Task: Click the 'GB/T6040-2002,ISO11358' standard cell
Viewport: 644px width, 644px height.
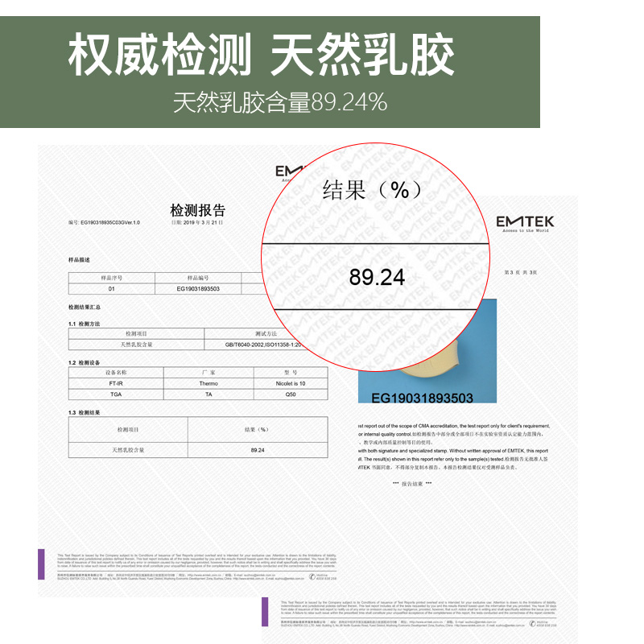Action: pyautogui.click(x=263, y=345)
